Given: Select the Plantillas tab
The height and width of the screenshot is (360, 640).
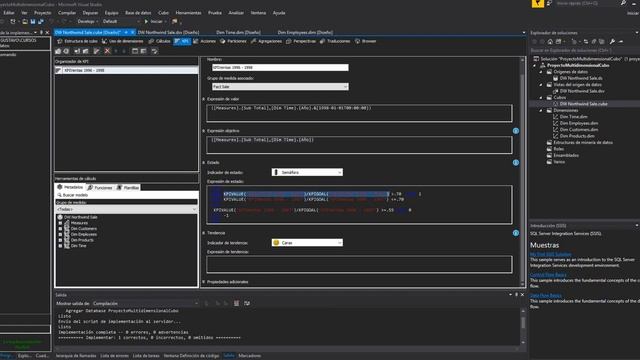Looking at the screenshot, I should 128,187.
